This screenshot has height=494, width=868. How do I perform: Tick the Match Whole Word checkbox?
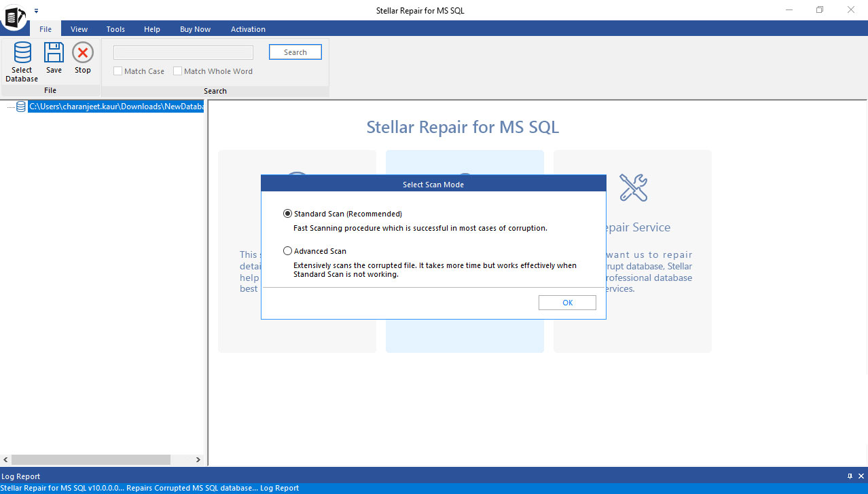pyautogui.click(x=178, y=71)
